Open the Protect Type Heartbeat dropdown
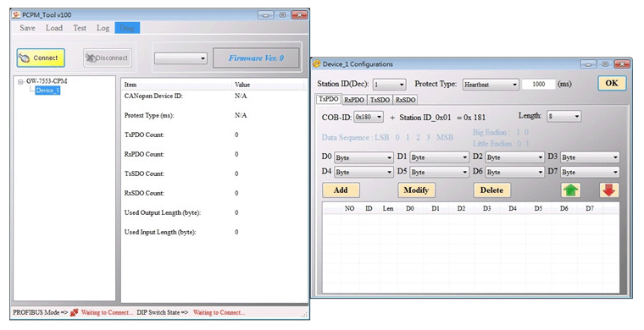The width and height of the screenshot is (644, 330). pos(491,85)
